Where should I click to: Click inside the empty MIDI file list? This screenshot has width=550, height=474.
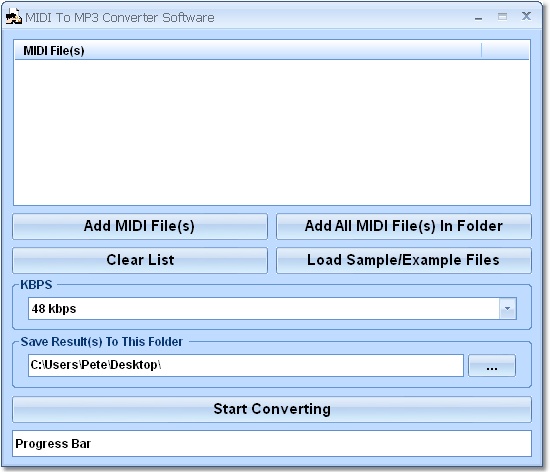272,132
